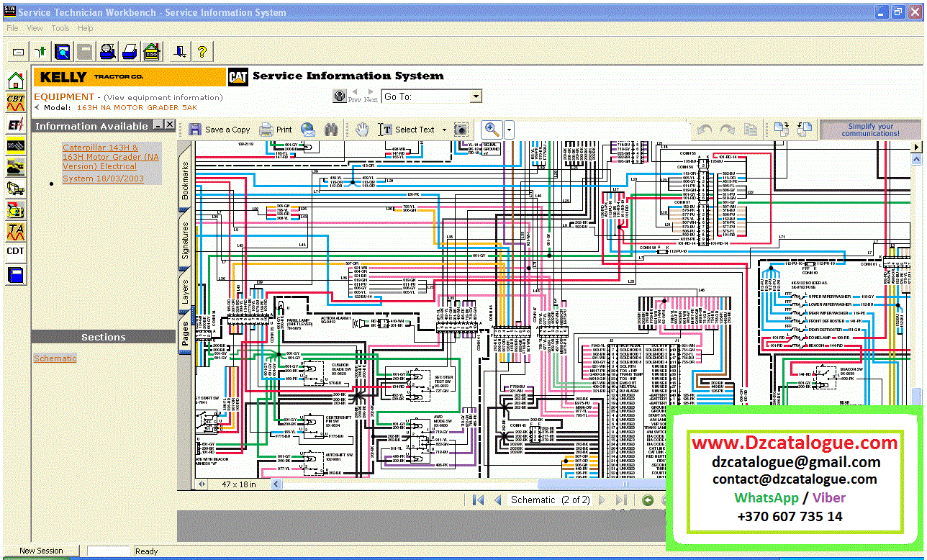Open the zoom tool dropdown arrow
This screenshot has height=560, width=927.
point(509,130)
